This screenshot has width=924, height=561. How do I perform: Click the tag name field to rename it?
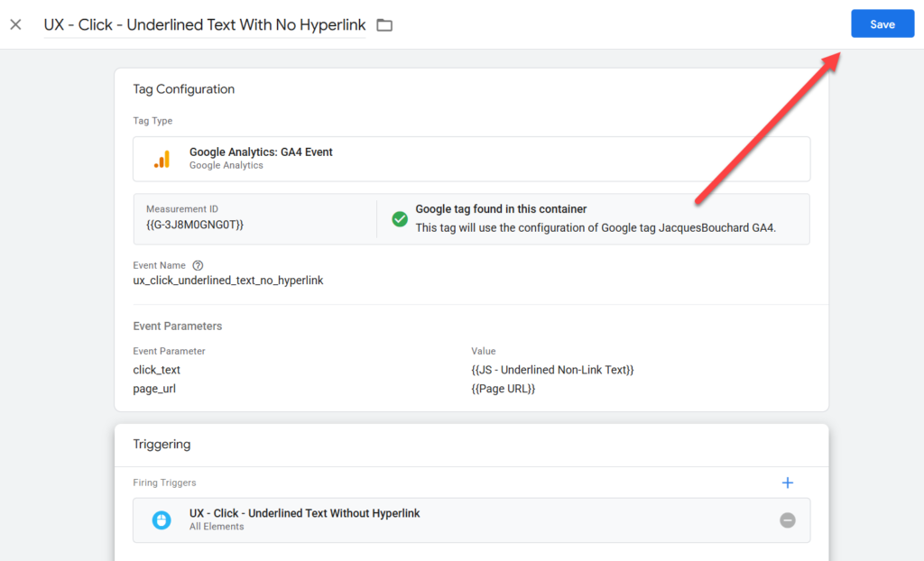[204, 24]
